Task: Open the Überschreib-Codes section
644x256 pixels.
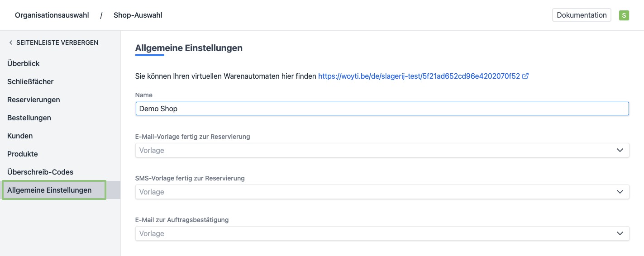Action: (40, 172)
